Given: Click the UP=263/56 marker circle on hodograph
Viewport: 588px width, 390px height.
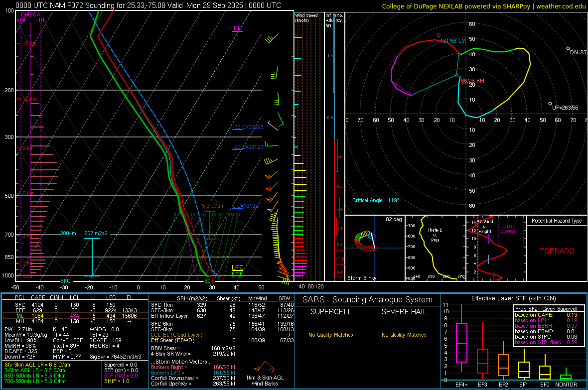Looking at the screenshot, I should [x=550, y=104].
